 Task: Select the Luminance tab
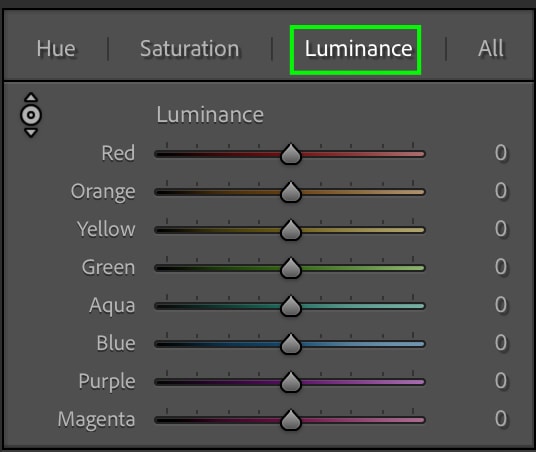tap(358, 49)
